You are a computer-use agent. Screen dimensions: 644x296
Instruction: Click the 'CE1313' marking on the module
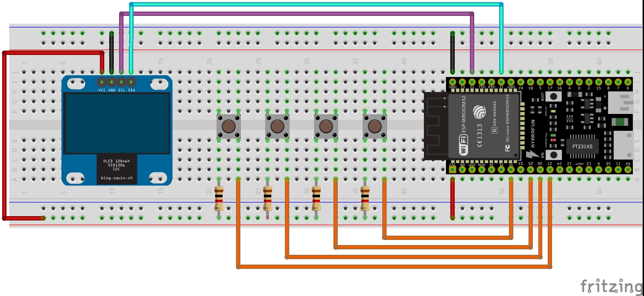479,136
